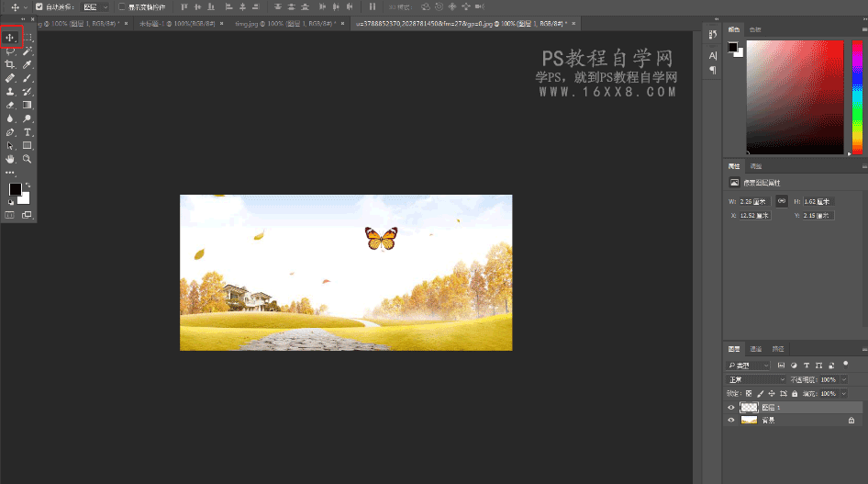Select the Eraser tool
Viewport: 868px width, 484px height.
(10, 105)
